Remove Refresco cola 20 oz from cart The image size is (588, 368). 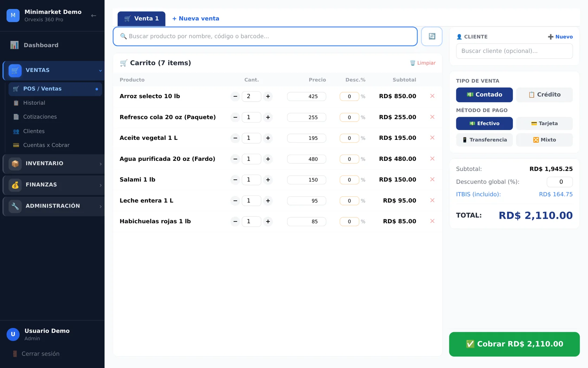pos(432,117)
